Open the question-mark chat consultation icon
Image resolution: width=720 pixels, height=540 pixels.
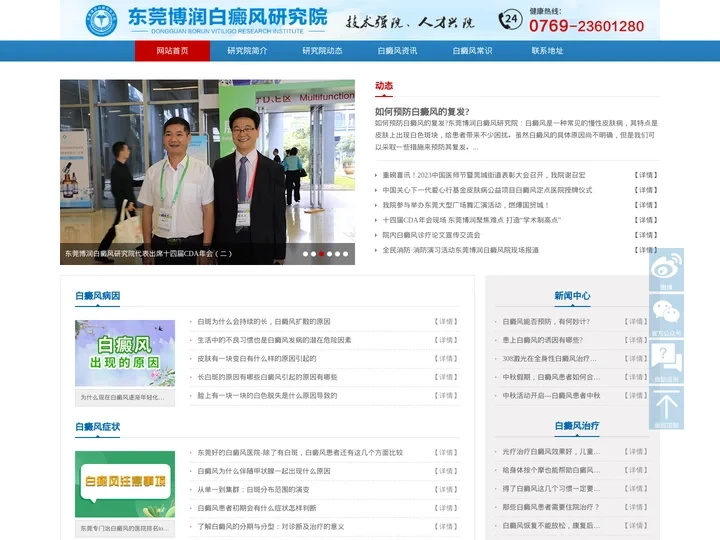666,361
